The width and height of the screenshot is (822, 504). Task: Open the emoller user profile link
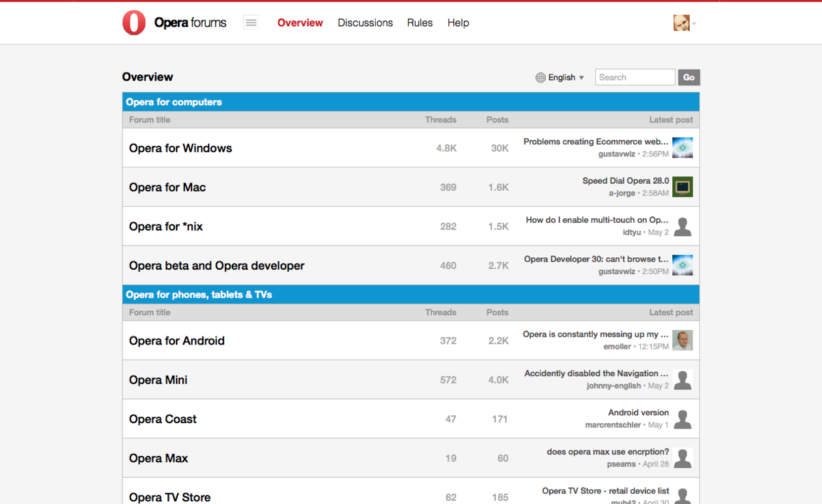click(617, 347)
